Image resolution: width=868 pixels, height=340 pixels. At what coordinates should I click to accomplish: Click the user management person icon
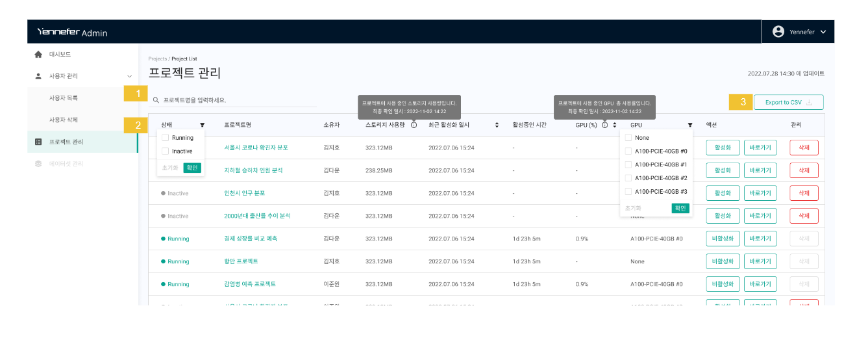(x=38, y=76)
